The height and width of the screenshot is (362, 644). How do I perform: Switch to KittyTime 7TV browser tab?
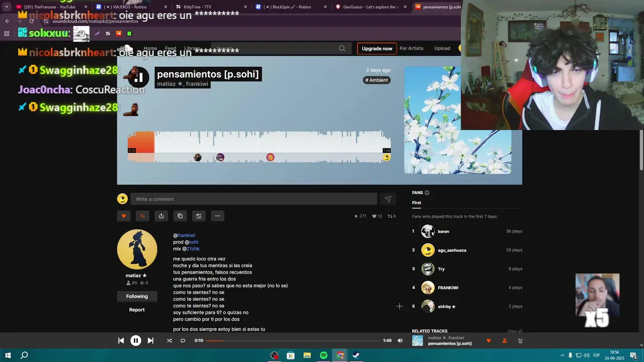click(x=211, y=7)
